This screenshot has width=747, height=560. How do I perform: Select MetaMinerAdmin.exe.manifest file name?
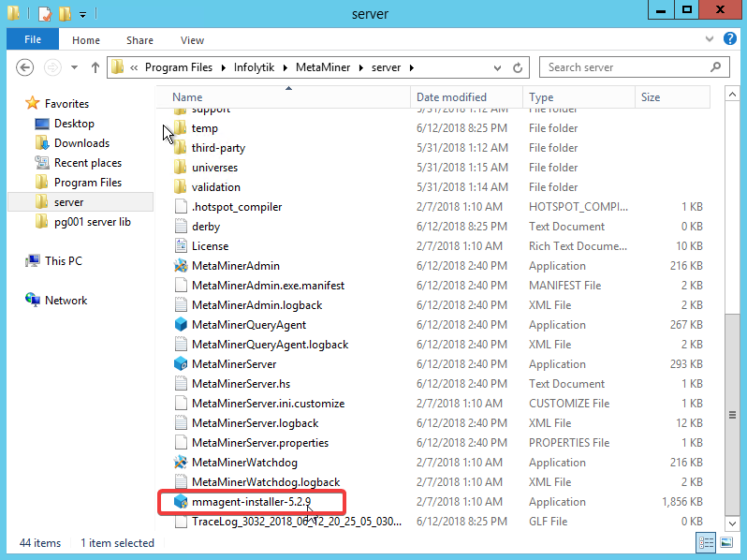[269, 286]
